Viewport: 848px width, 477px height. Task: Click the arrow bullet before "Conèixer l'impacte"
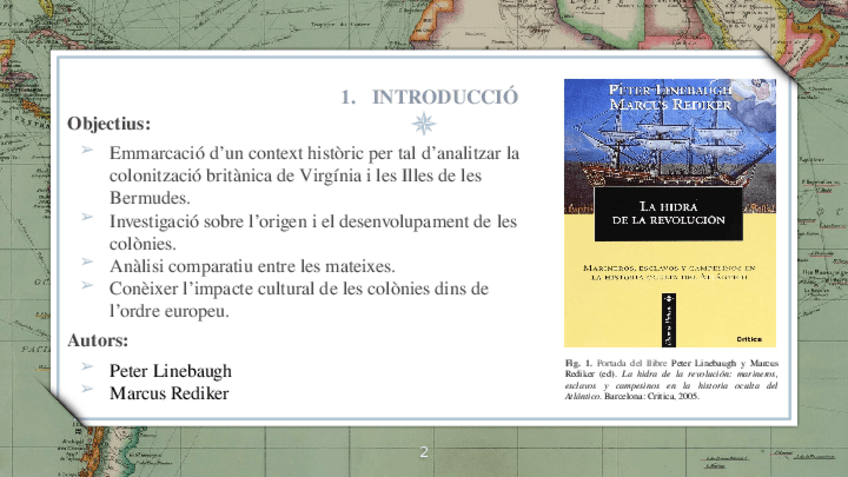click(x=87, y=285)
